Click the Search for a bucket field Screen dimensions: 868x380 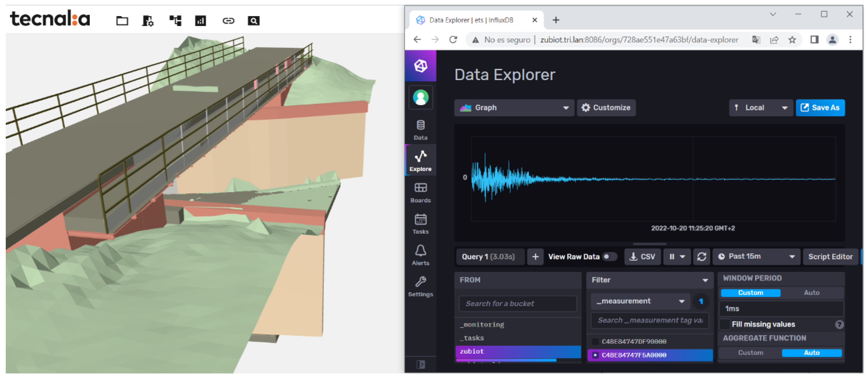pyautogui.click(x=517, y=304)
